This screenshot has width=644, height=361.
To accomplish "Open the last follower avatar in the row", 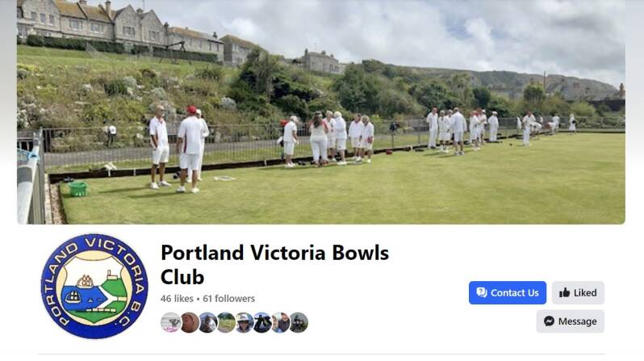I will point(299,322).
